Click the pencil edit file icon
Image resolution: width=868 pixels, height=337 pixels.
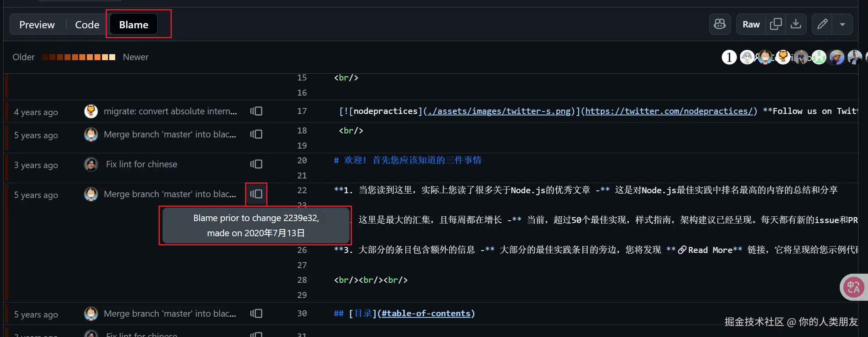click(x=822, y=24)
